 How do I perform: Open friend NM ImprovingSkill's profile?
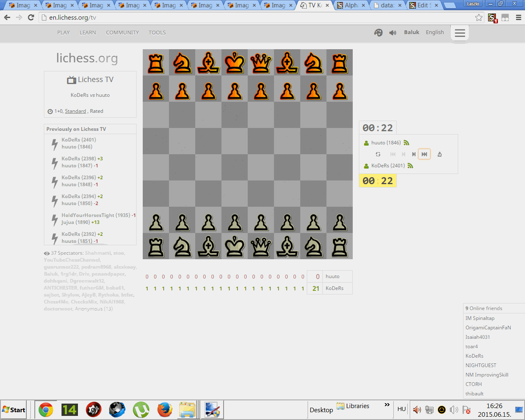[487, 375]
